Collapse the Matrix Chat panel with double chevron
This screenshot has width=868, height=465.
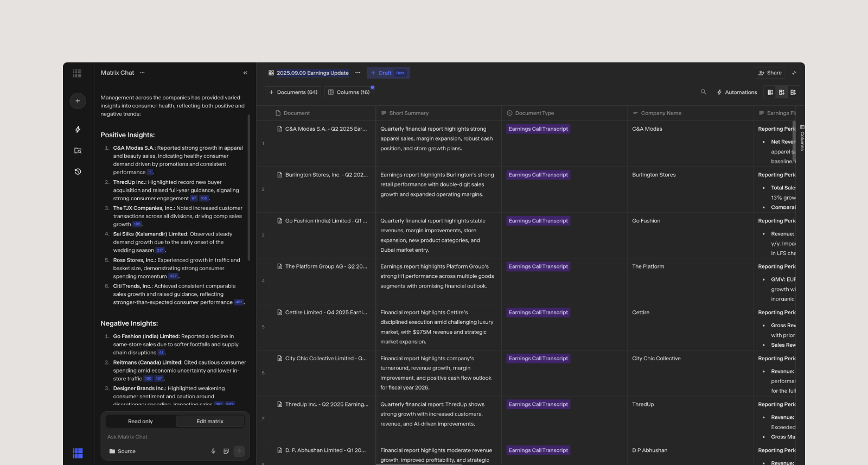(x=245, y=73)
